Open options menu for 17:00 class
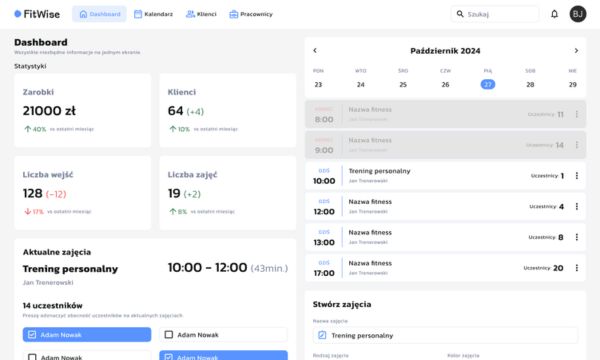 [577, 268]
